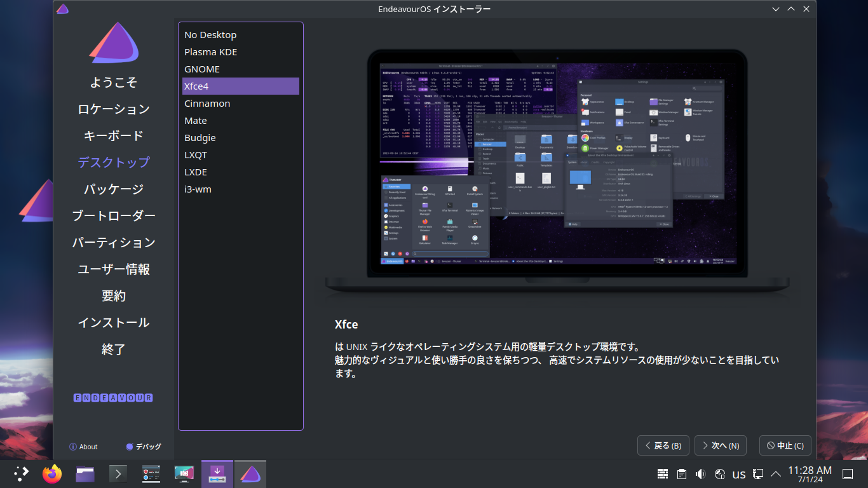868x488 pixels.
Task: Select LXQT desktop
Action: click(x=241, y=155)
